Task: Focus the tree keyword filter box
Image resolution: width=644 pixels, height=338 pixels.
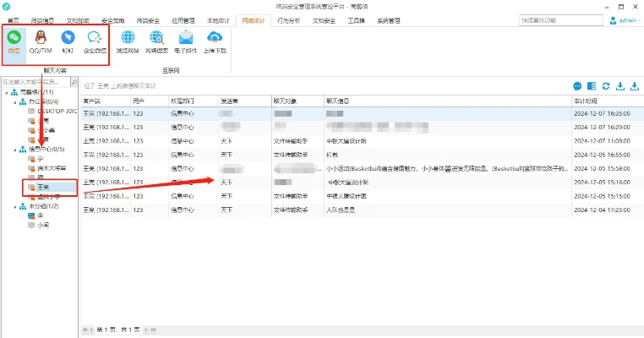Action: (36, 82)
